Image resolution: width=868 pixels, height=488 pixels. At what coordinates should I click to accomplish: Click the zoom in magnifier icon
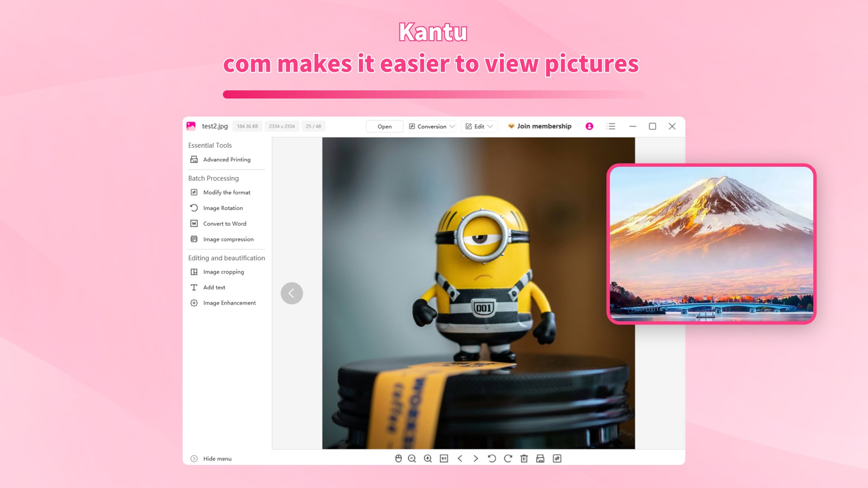coord(428,459)
